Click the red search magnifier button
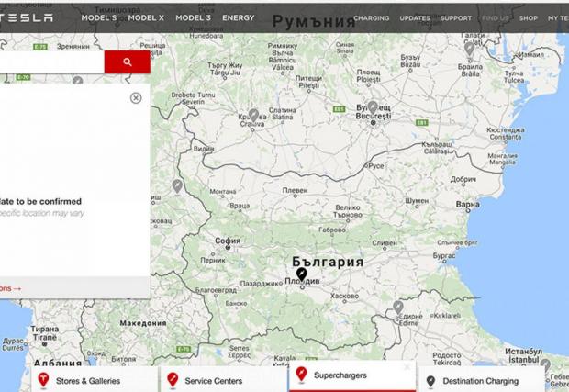This screenshot has width=569, height=392. click(x=127, y=62)
